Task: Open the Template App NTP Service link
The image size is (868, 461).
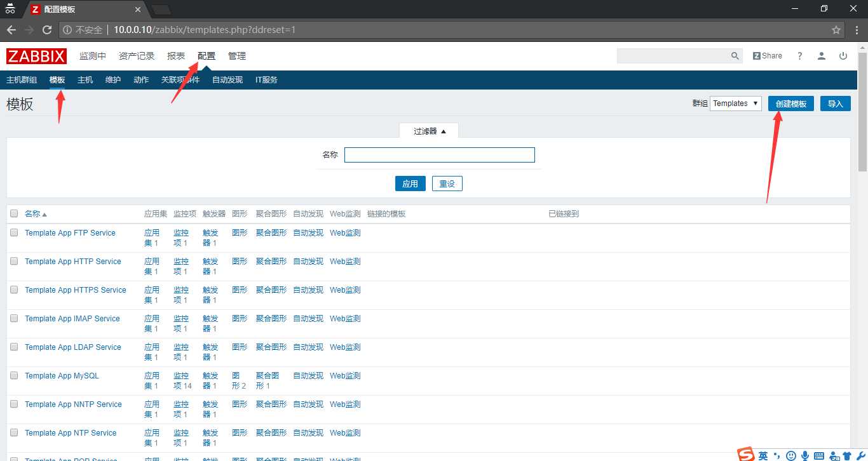Action: point(71,433)
